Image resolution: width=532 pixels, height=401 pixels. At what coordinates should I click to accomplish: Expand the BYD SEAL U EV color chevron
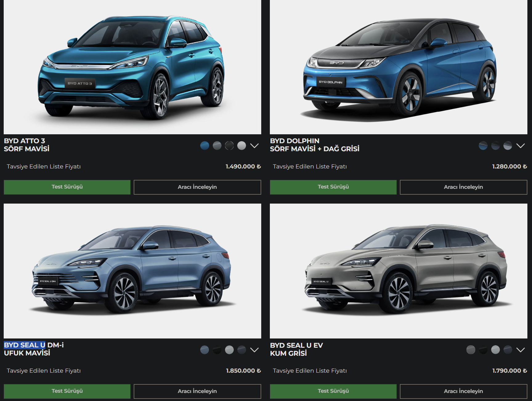tap(521, 350)
